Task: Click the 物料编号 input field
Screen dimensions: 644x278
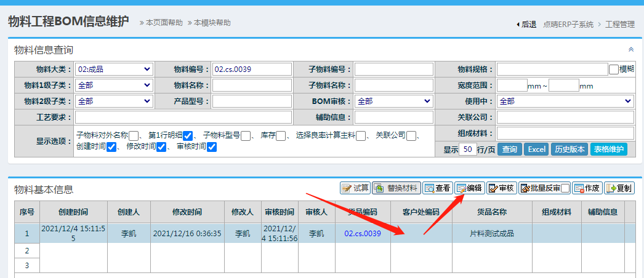Action: tap(251, 69)
